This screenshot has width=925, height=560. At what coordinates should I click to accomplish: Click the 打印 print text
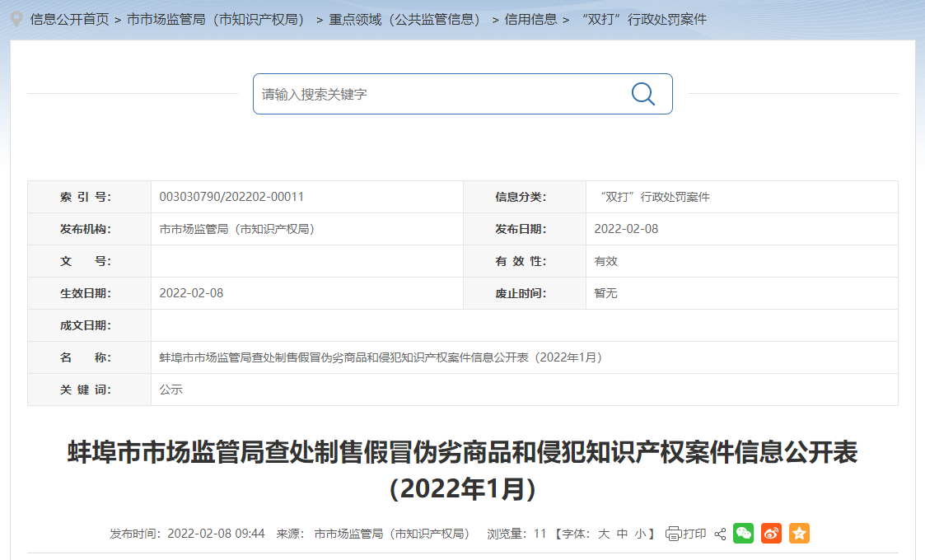(x=694, y=534)
